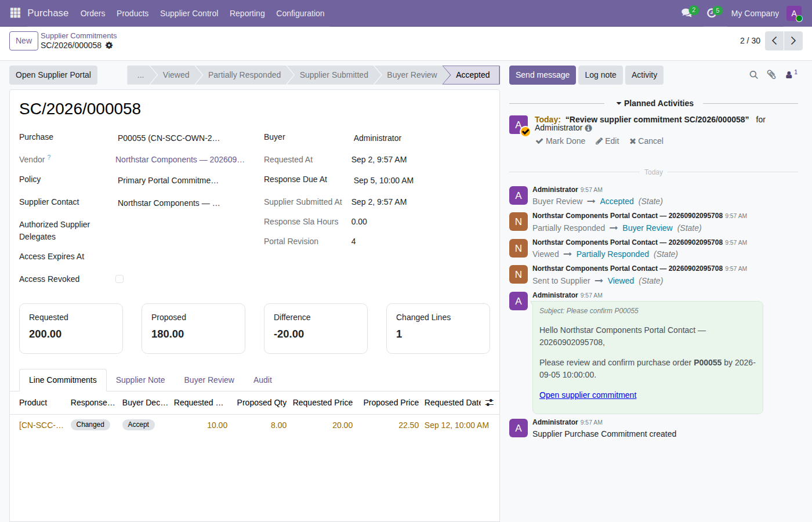Viewport: 812px width, 522px height.
Task: Search chatter messages with magnifier icon
Action: coord(753,75)
